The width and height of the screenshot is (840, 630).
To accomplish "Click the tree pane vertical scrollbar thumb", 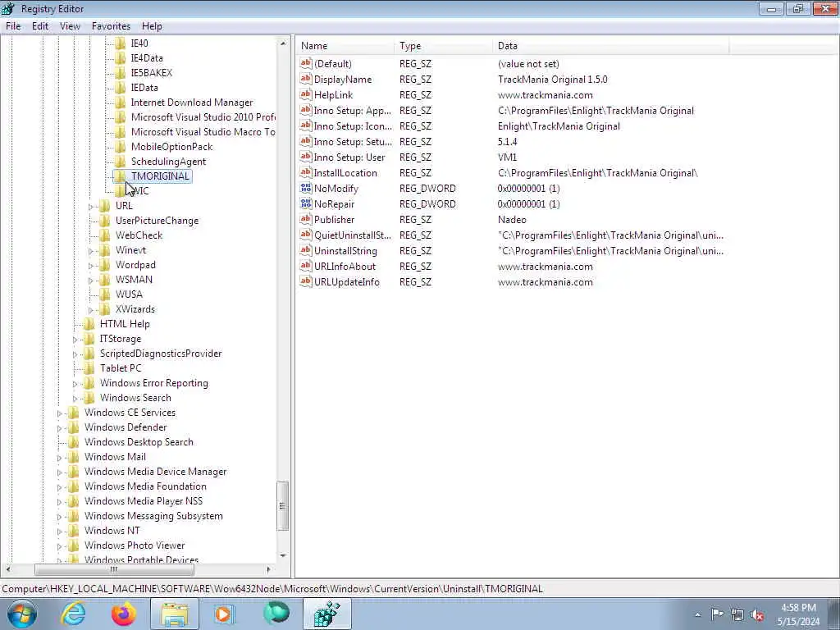I will [283, 506].
